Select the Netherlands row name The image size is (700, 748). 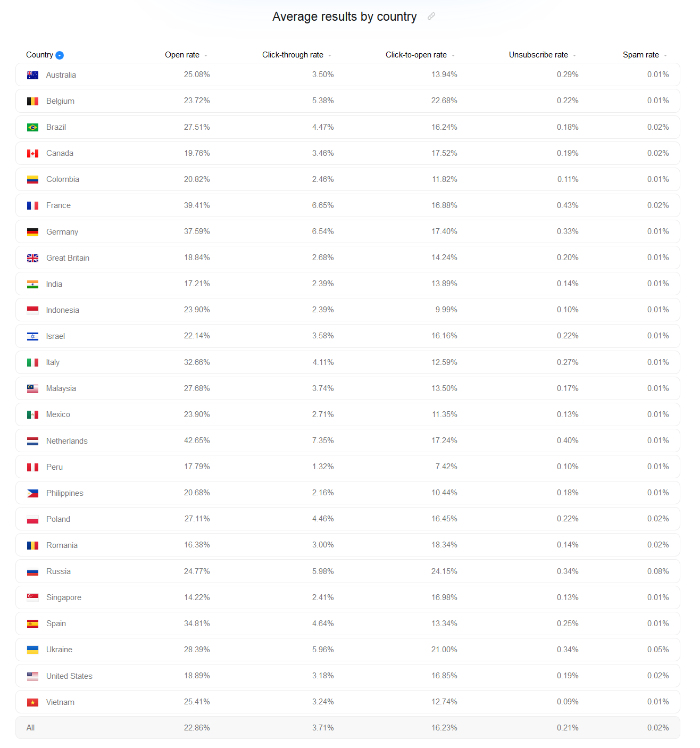click(66, 441)
